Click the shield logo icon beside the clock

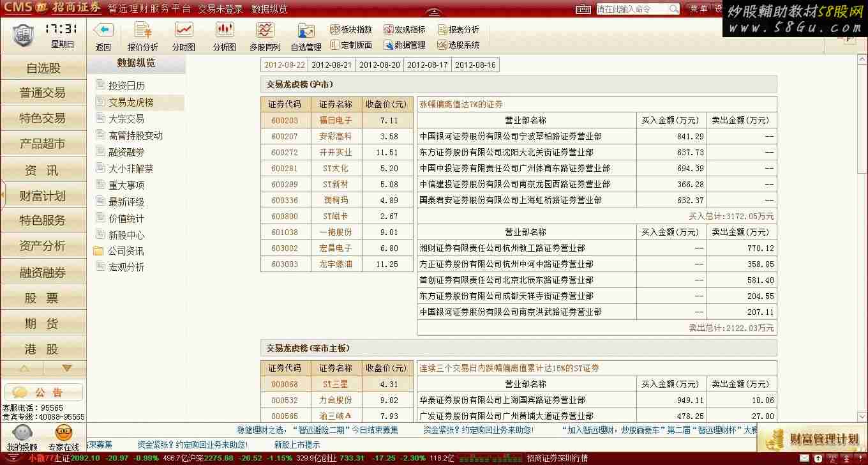pos(23,36)
